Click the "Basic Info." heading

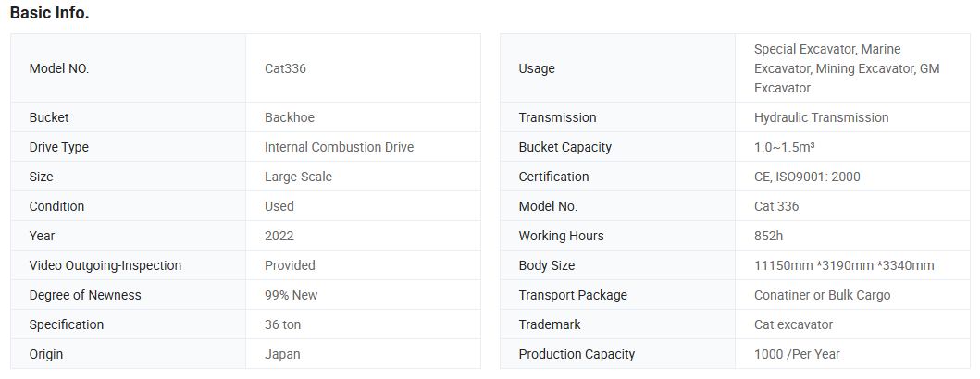49,13
